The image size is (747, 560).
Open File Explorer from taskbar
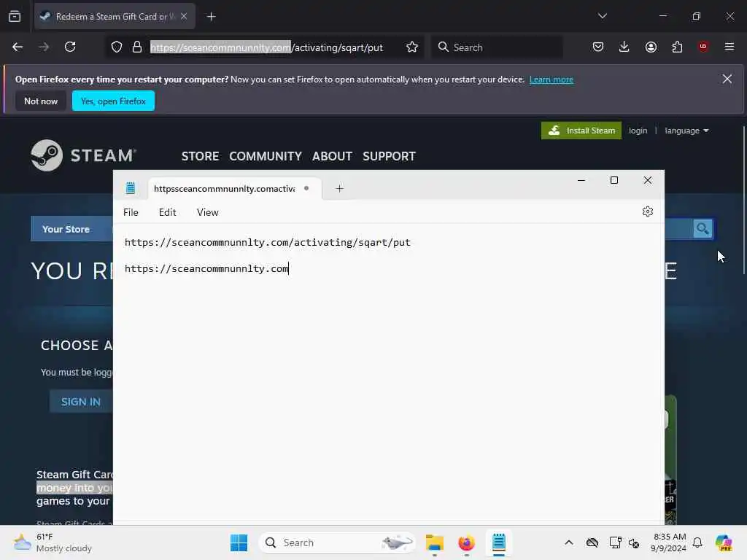435,542
